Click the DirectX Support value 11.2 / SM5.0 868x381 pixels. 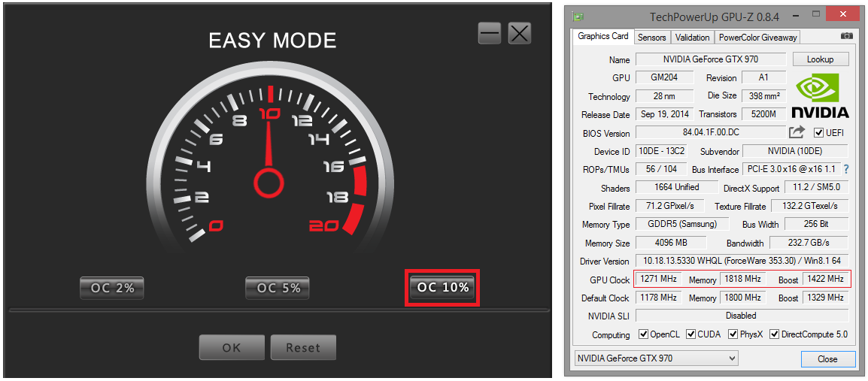(817, 188)
